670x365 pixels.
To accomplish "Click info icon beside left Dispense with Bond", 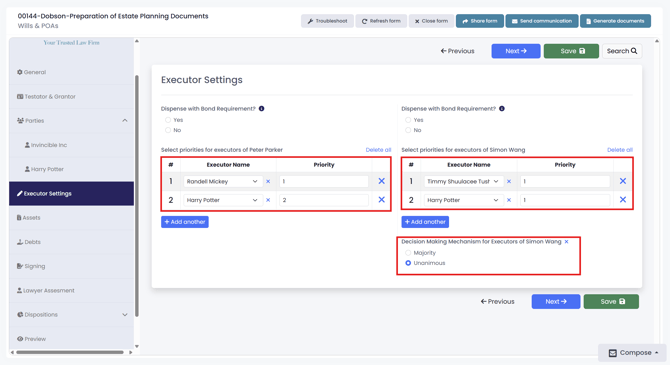I will pos(262,109).
